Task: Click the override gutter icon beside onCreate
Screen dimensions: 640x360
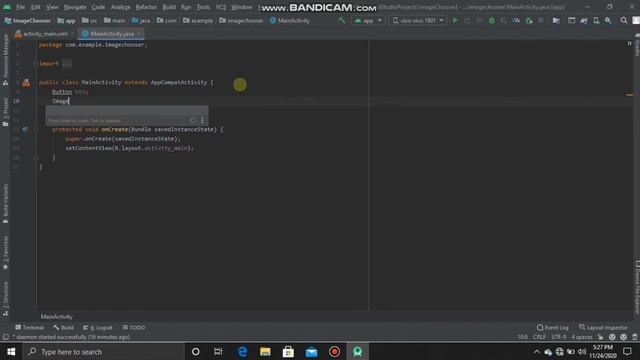Action: [25, 129]
